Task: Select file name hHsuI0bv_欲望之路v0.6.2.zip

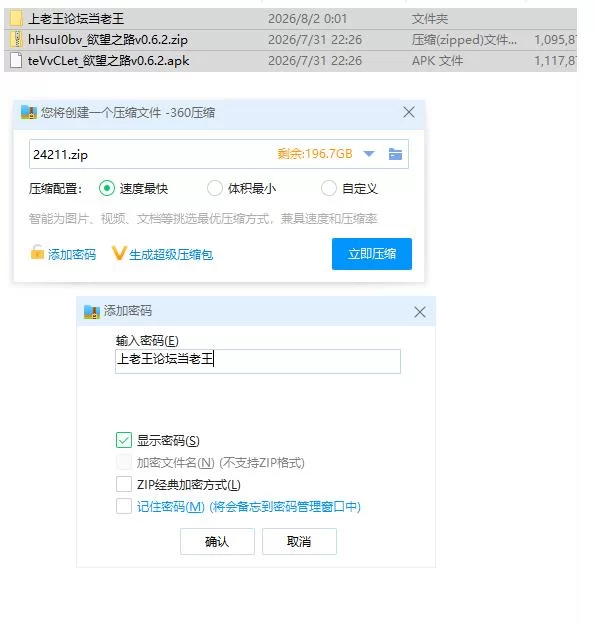Action: [x=108, y=39]
